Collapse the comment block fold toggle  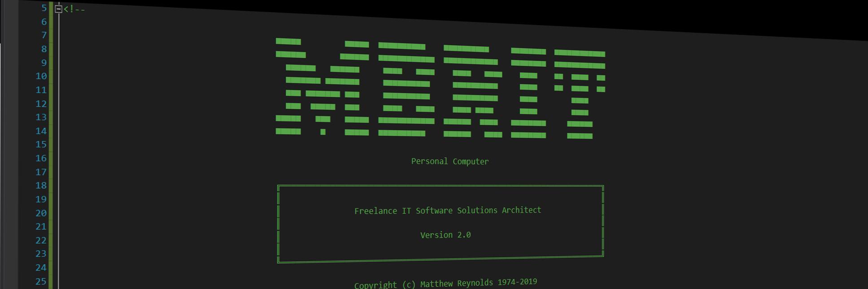58,9
